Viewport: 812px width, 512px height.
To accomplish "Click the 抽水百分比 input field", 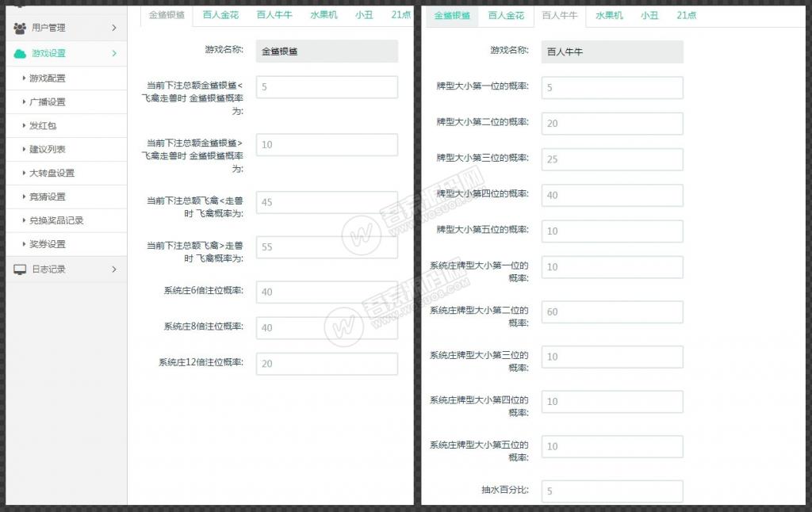I will pyautogui.click(x=611, y=491).
